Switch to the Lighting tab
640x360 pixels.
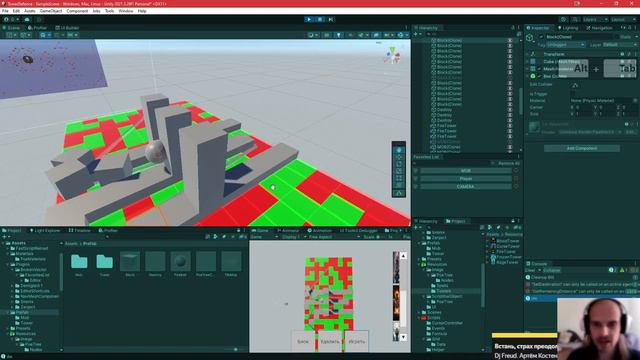(568, 28)
